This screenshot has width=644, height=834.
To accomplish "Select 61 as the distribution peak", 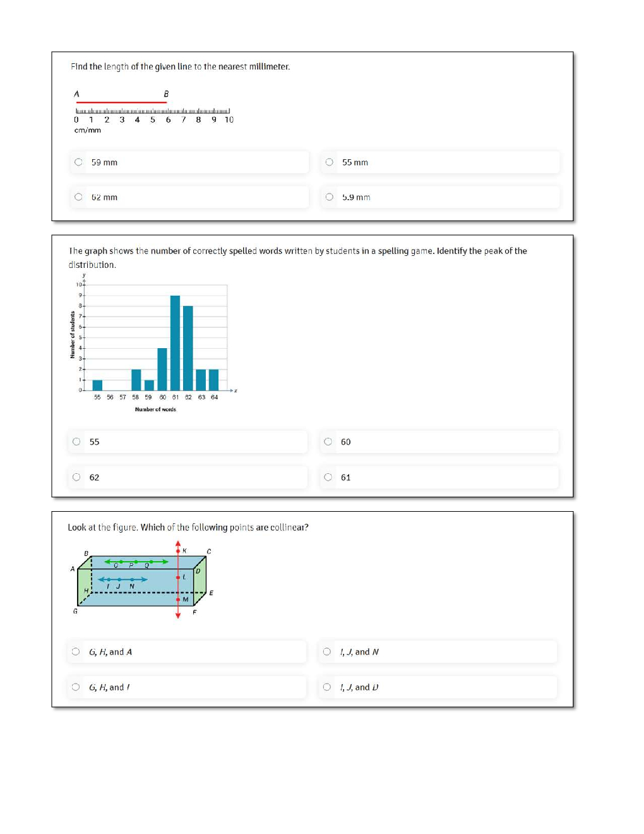I will (328, 477).
